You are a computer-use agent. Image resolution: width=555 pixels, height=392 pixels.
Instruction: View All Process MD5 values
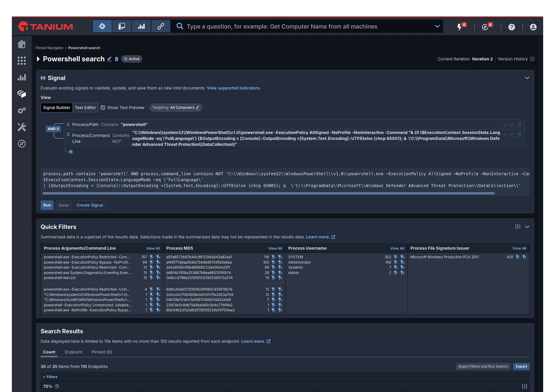pyautogui.click(x=275, y=249)
